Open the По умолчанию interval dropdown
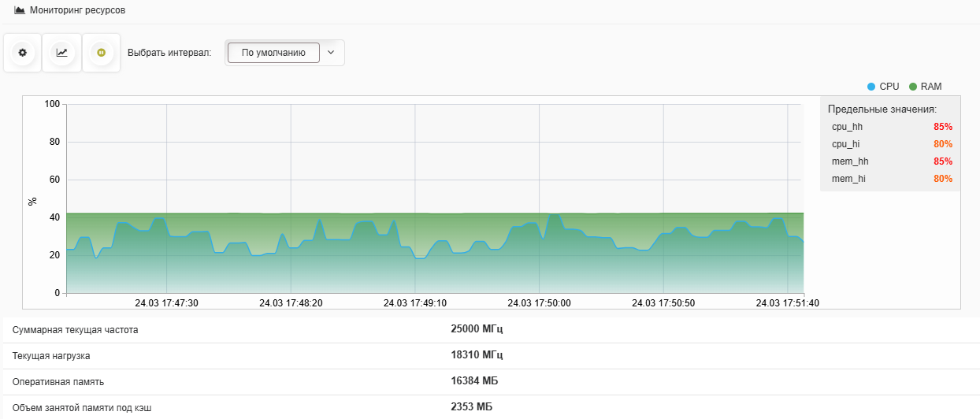 tap(273, 53)
